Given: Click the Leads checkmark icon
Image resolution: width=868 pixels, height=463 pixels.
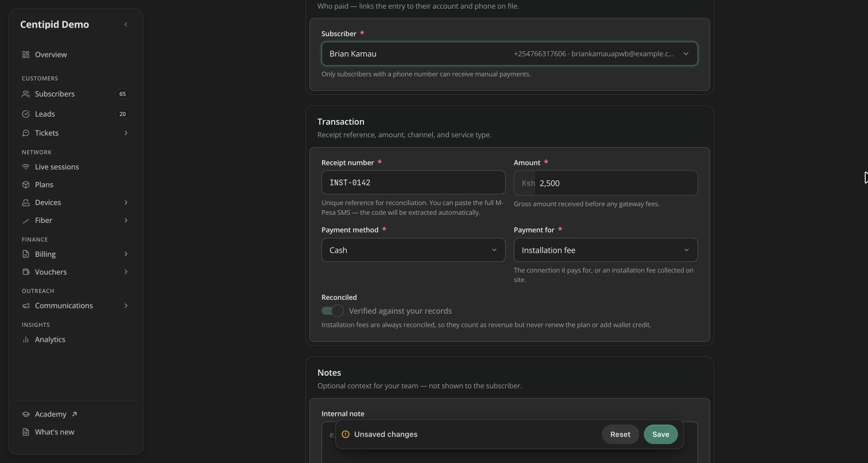Looking at the screenshot, I should 26,114.
